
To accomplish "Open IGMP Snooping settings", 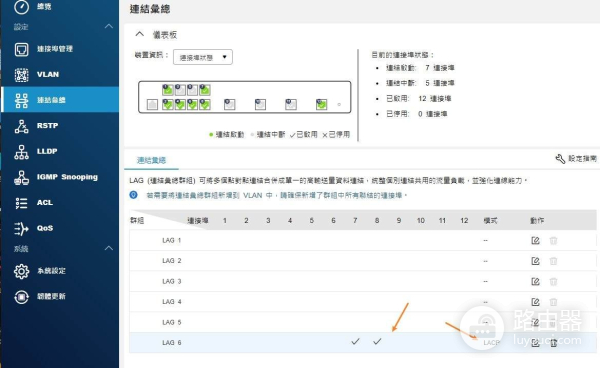I will [56, 177].
